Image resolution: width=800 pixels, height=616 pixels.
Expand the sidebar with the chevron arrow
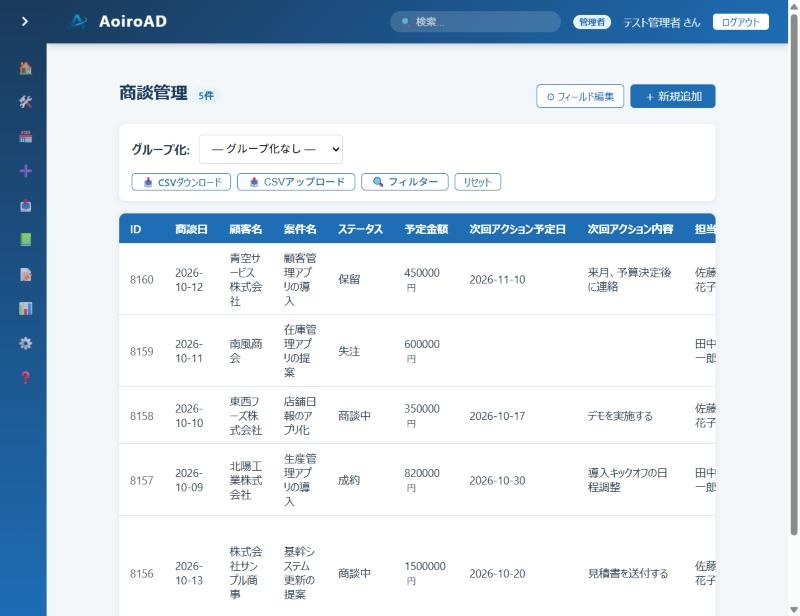point(24,21)
